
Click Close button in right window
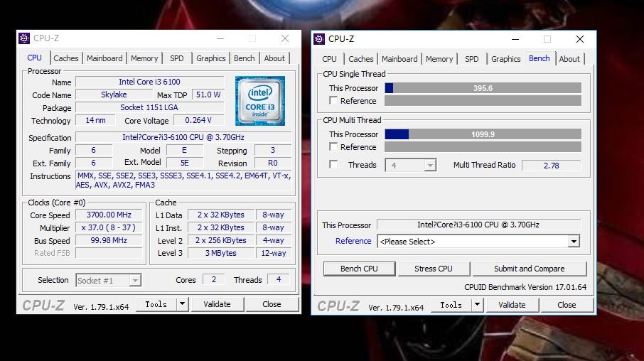tap(567, 305)
